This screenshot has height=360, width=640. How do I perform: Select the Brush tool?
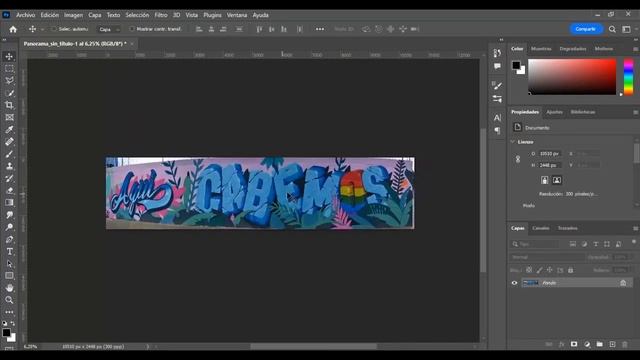(9, 154)
